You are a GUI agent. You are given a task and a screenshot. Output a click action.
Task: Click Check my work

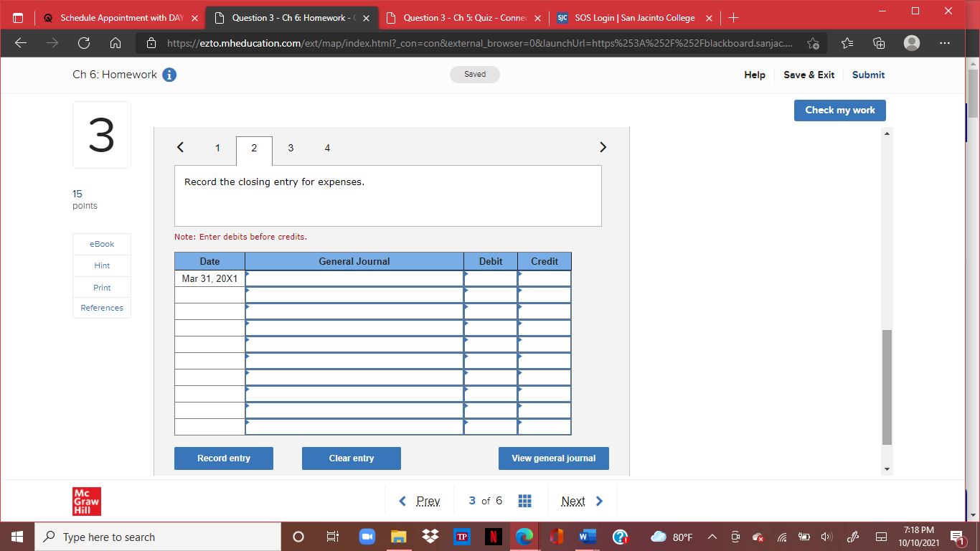[x=839, y=110]
